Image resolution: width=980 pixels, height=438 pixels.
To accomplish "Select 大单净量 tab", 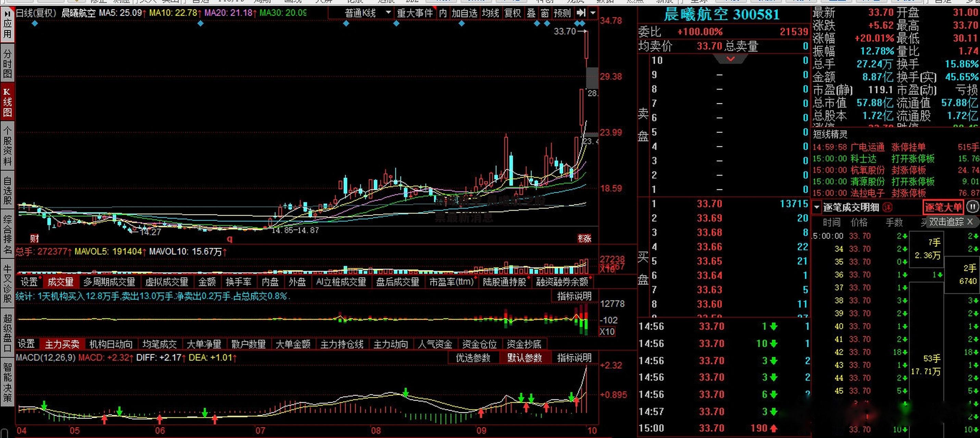I will [x=204, y=344].
